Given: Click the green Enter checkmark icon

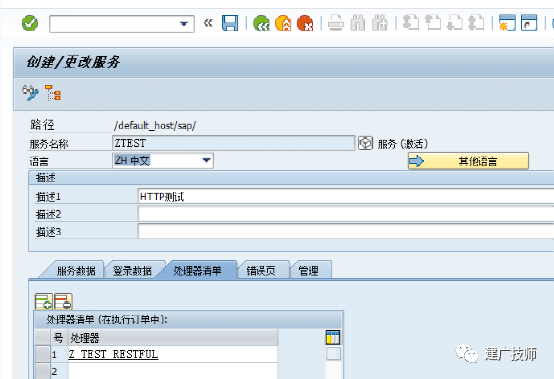Looking at the screenshot, I should pos(30,23).
